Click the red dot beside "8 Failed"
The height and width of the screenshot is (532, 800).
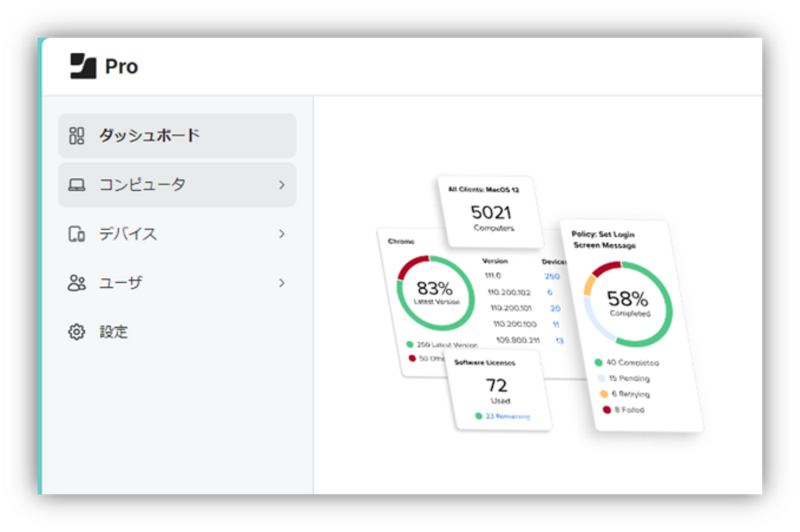click(607, 410)
